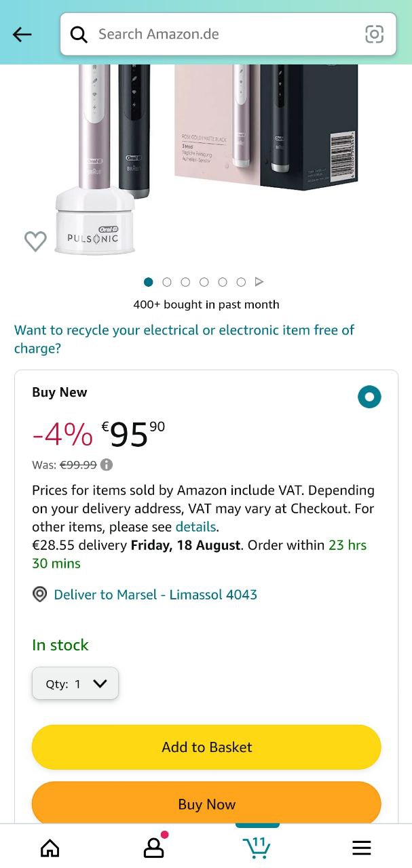Open the VAT details link
This screenshot has height=868, width=412.
coord(195,527)
